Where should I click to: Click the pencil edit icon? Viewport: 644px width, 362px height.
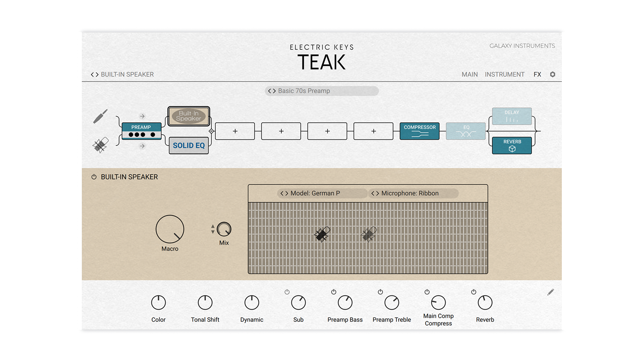pyautogui.click(x=550, y=291)
